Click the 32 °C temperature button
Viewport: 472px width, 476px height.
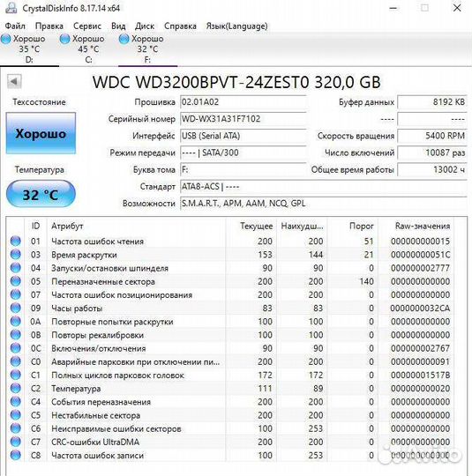[x=41, y=194]
